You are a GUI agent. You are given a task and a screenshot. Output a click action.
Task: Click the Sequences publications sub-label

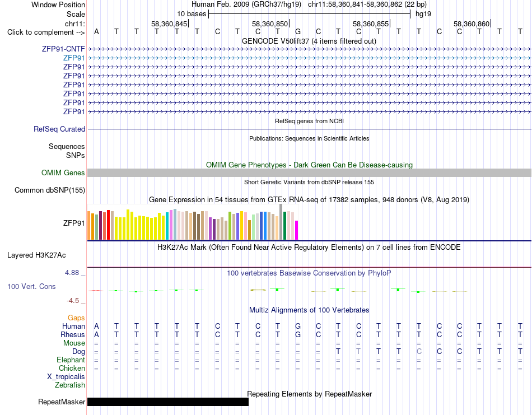point(67,146)
